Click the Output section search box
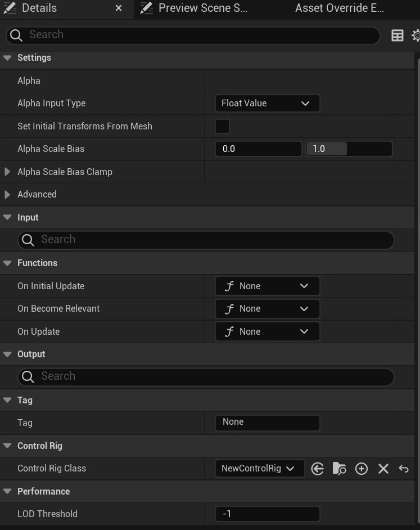The height and width of the screenshot is (530, 420). [206, 377]
